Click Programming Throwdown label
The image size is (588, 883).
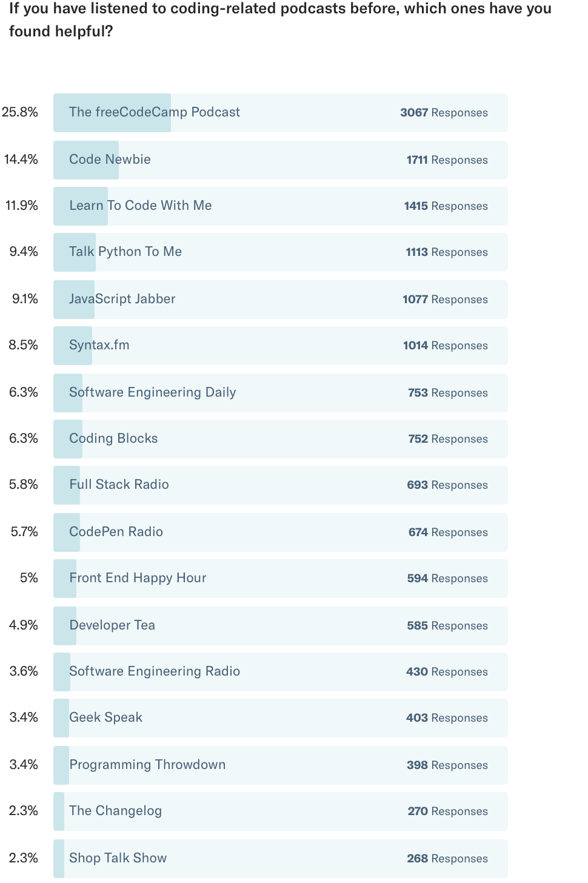147,765
